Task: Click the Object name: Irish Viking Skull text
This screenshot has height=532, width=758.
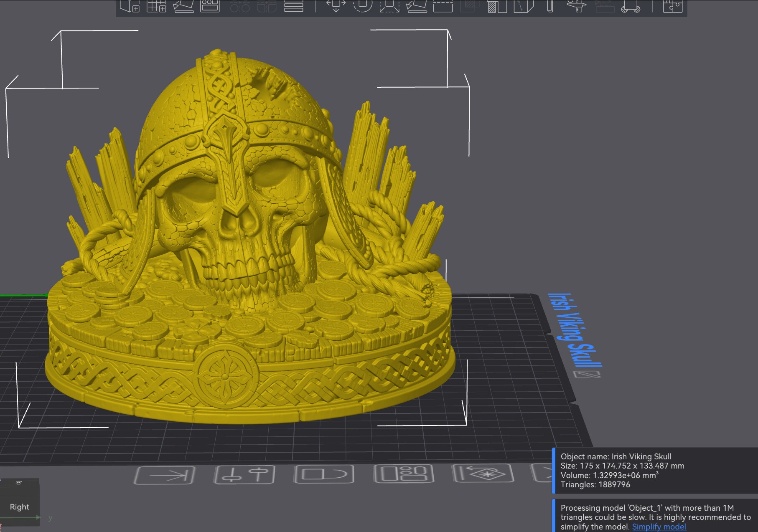Action: click(616, 456)
